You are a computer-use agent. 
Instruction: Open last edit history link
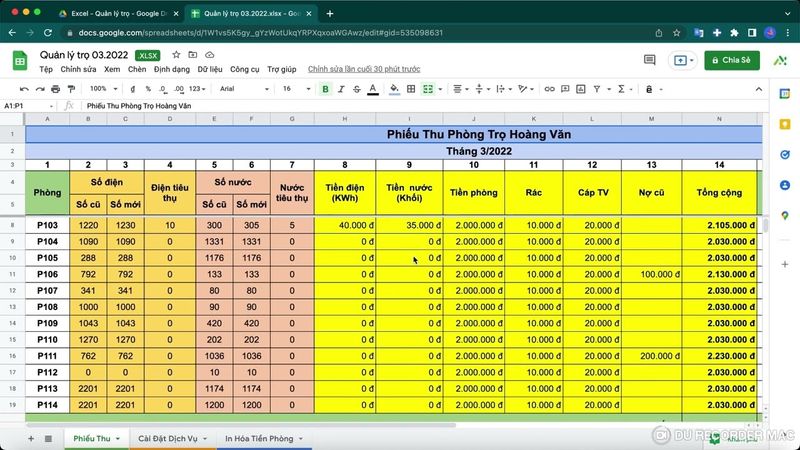pos(364,69)
